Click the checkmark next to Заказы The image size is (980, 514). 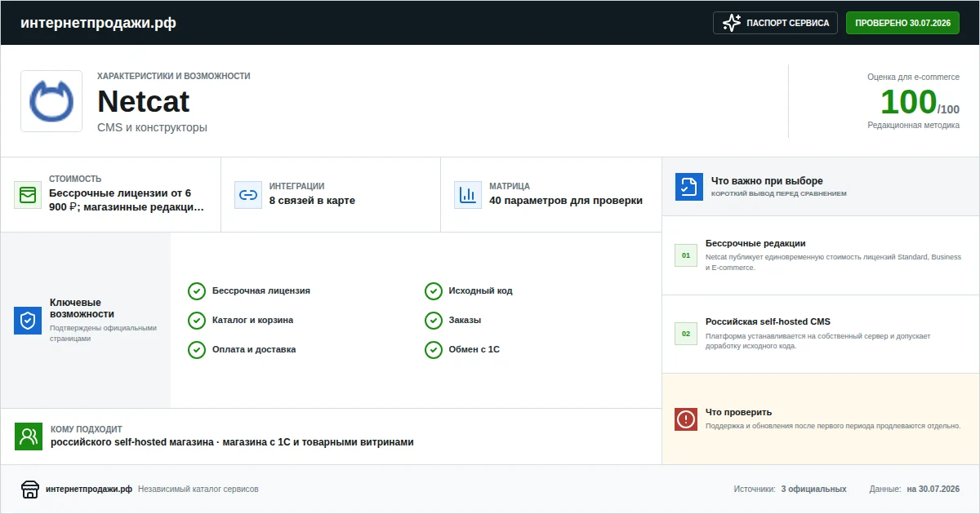(434, 321)
